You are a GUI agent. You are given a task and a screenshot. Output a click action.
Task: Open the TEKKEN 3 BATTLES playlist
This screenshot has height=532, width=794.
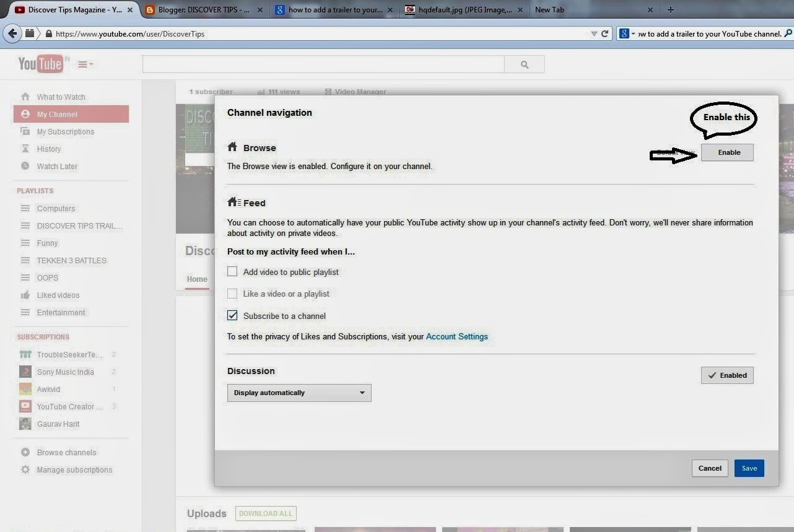click(71, 260)
